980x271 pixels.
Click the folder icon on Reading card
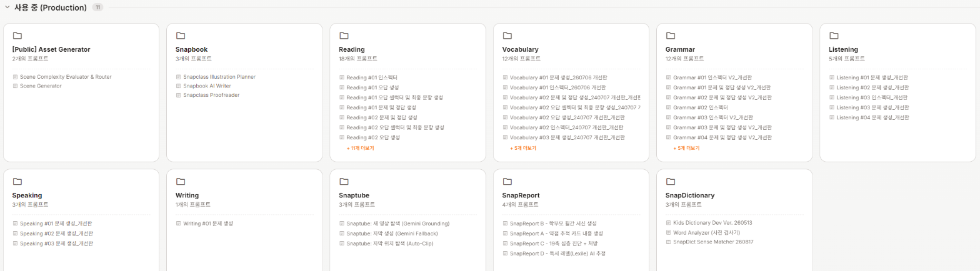coord(344,36)
